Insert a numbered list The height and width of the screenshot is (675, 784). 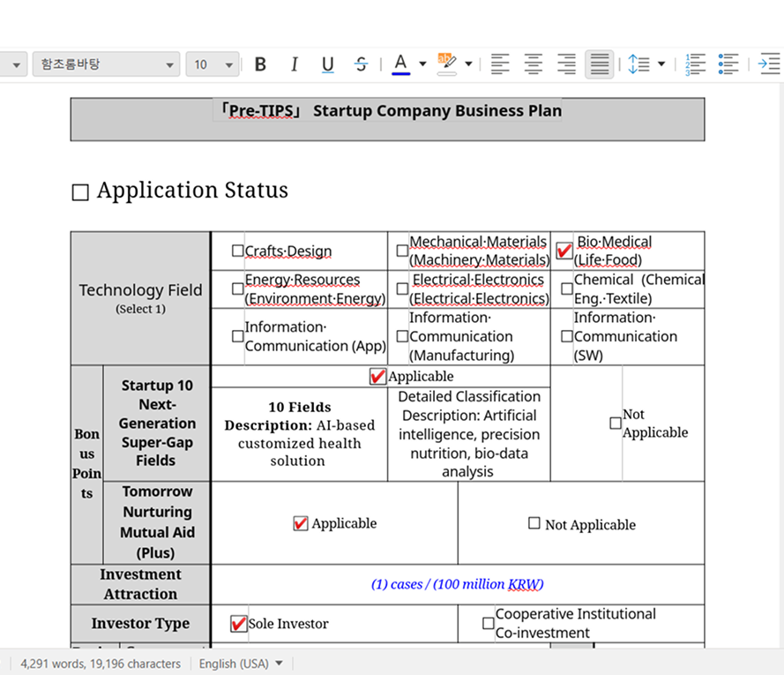[695, 64]
